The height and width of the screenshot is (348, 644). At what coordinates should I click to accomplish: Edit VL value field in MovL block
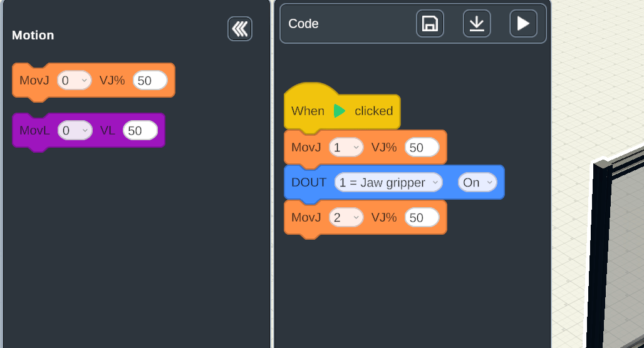(140, 130)
